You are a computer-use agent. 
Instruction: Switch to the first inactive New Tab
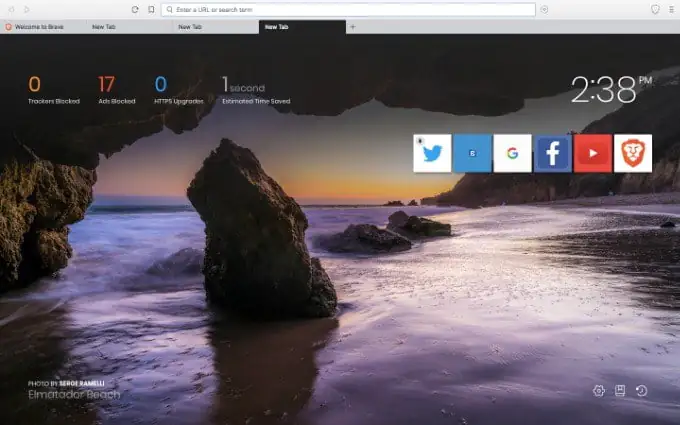(130, 27)
